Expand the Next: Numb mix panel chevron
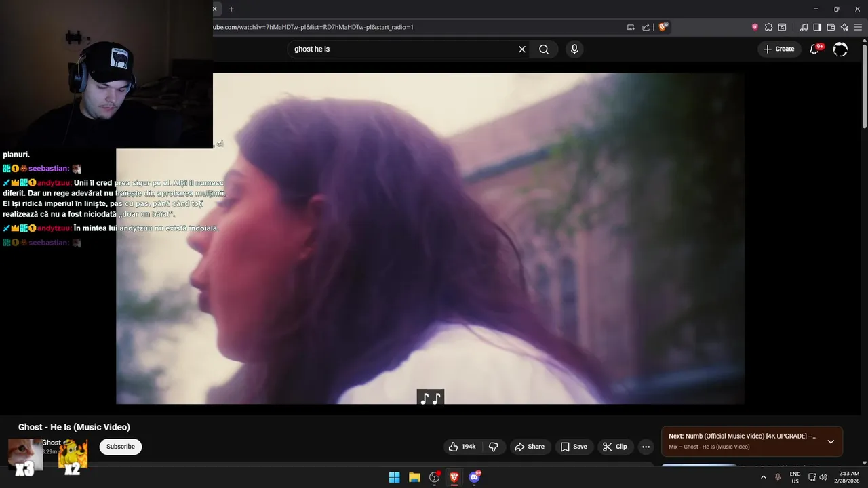This screenshot has width=868, height=488. click(831, 442)
